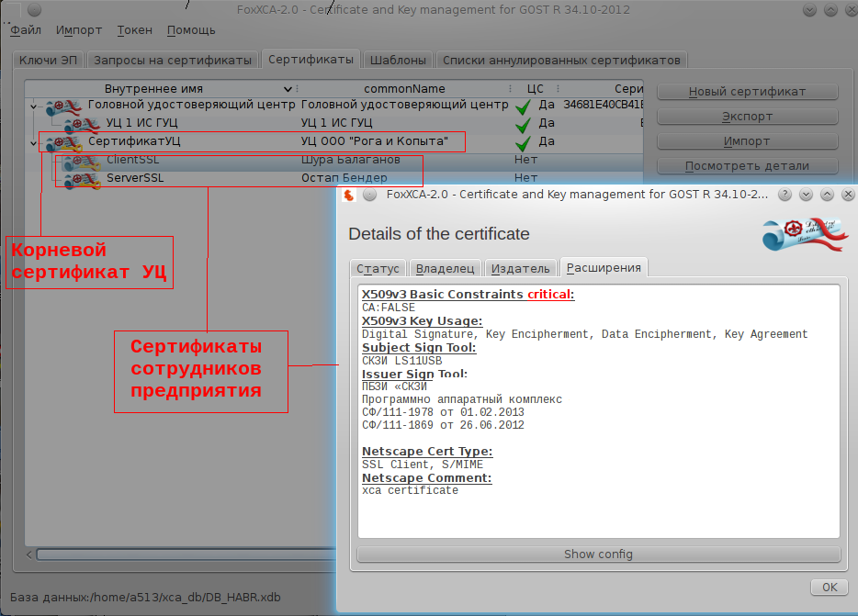Close the details dialog with X button
The width and height of the screenshot is (858, 616).
848,195
